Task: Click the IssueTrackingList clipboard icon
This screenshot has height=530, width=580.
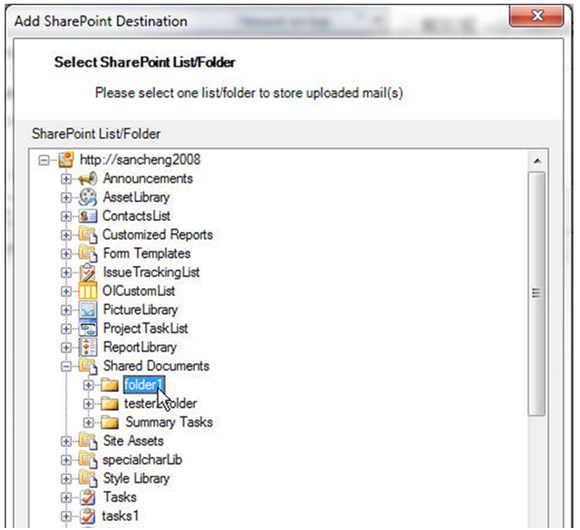Action: point(88,273)
